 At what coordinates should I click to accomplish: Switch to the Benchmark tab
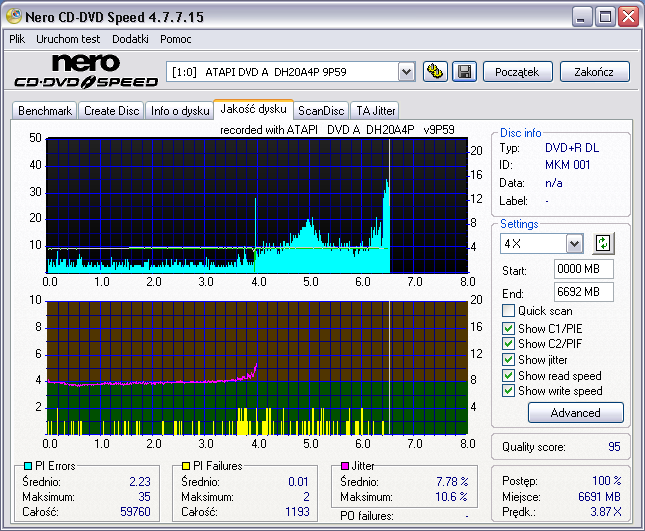(45, 111)
